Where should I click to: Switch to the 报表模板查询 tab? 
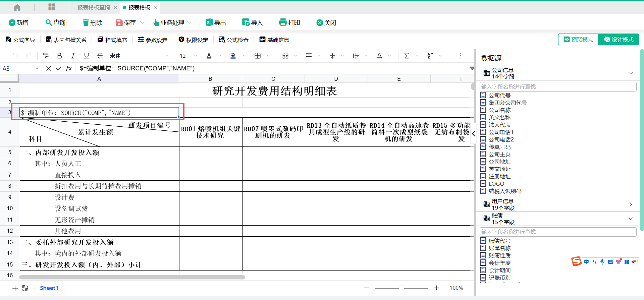(94, 7)
